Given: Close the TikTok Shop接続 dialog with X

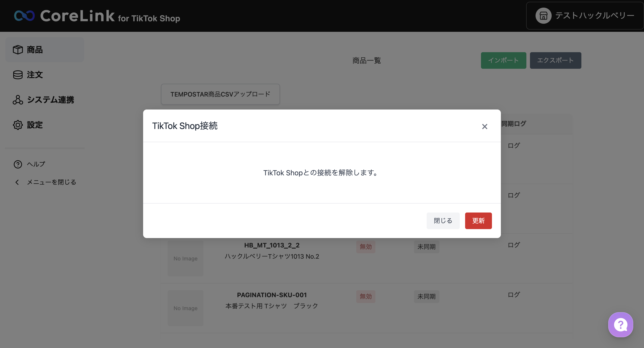Looking at the screenshot, I should [485, 127].
